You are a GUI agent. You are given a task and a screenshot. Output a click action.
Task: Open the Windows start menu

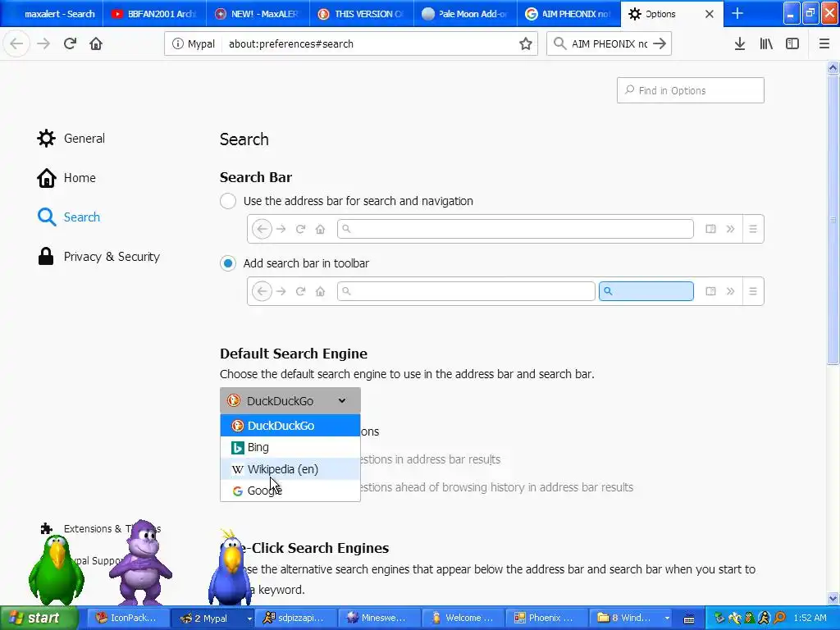(39, 619)
